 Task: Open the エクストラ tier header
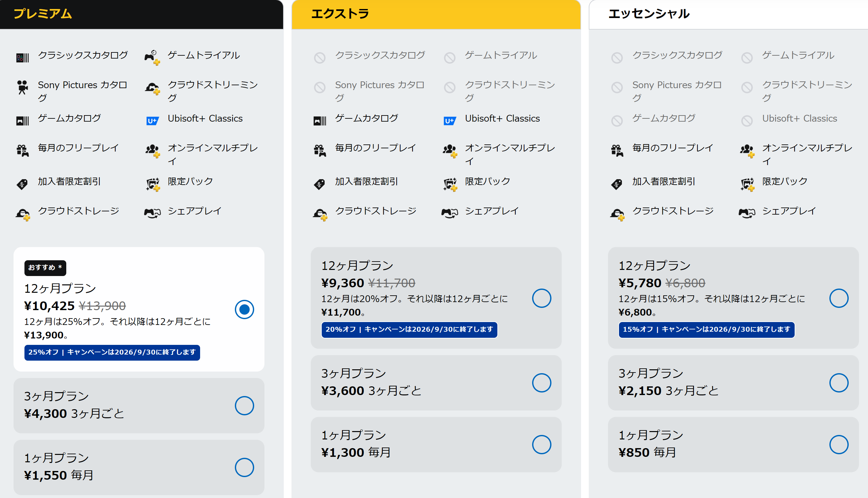click(x=436, y=14)
